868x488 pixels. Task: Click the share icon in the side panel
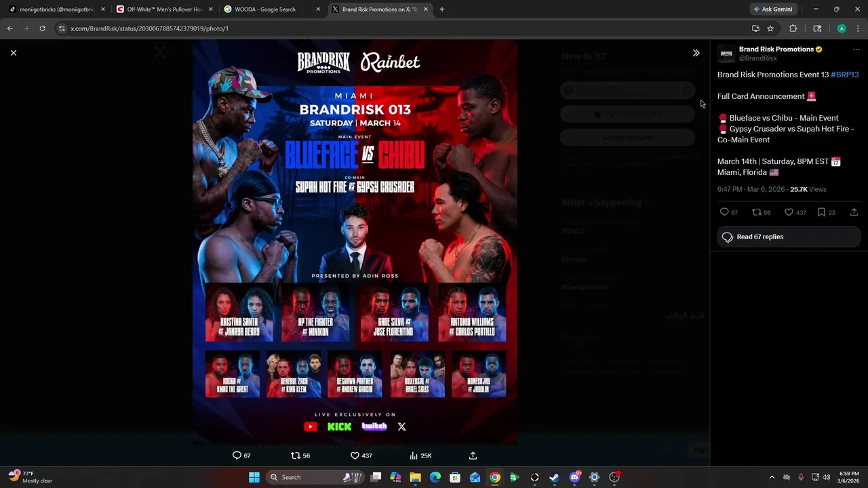(854, 212)
